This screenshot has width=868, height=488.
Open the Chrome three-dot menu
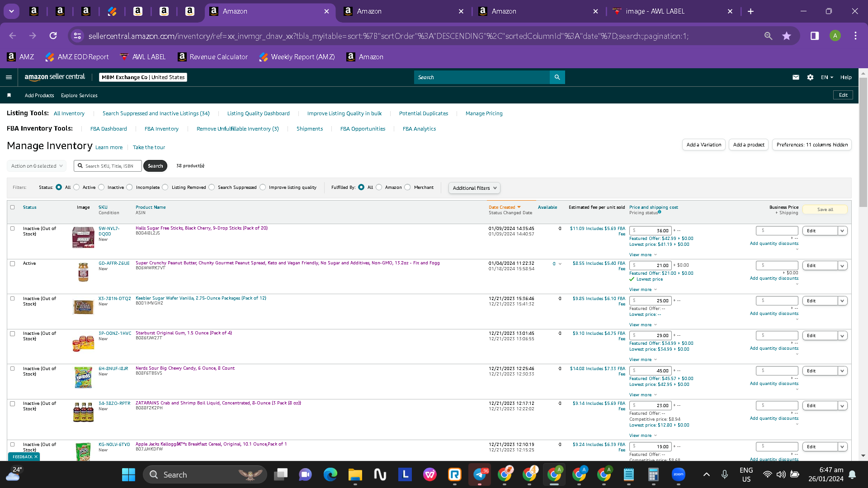pyautogui.click(x=855, y=36)
